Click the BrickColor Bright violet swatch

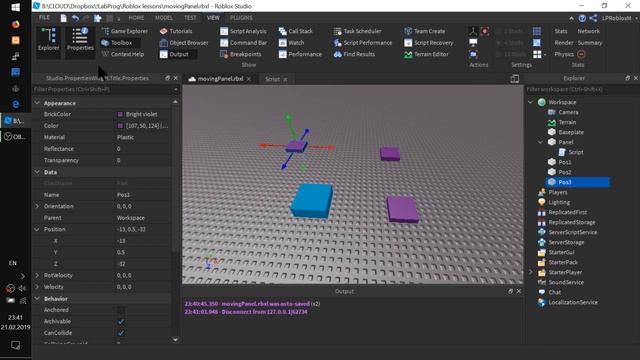(x=120, y=114)
